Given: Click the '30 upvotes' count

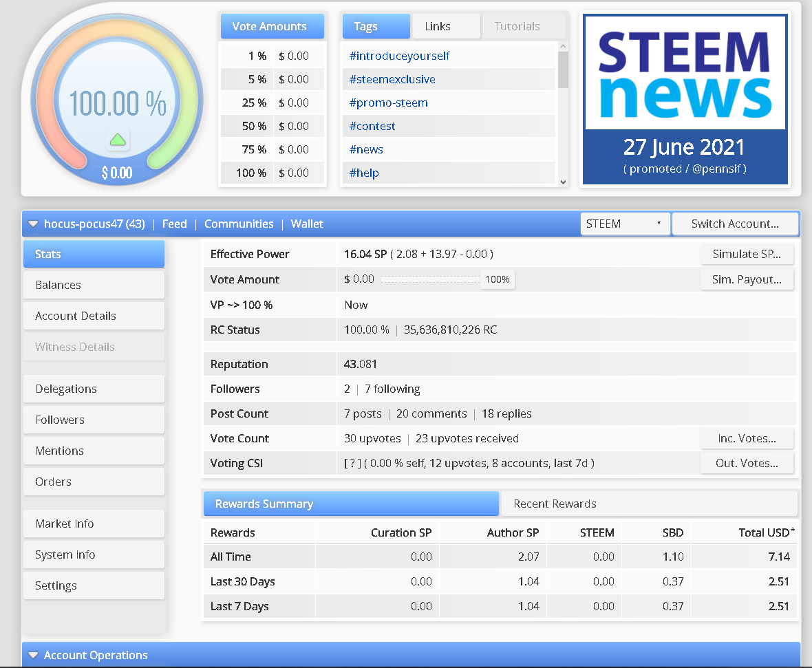Looking at the screenshot, I should click(372, 439).
